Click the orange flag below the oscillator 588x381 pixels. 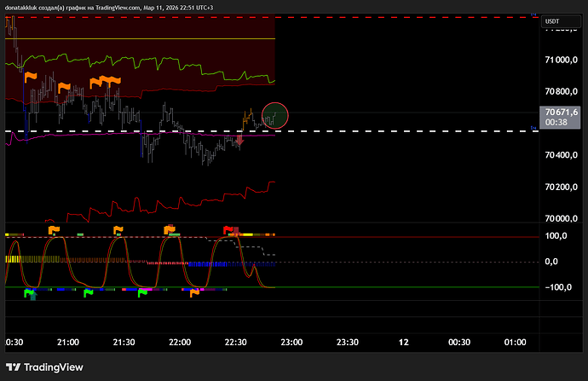pos(195,293)
